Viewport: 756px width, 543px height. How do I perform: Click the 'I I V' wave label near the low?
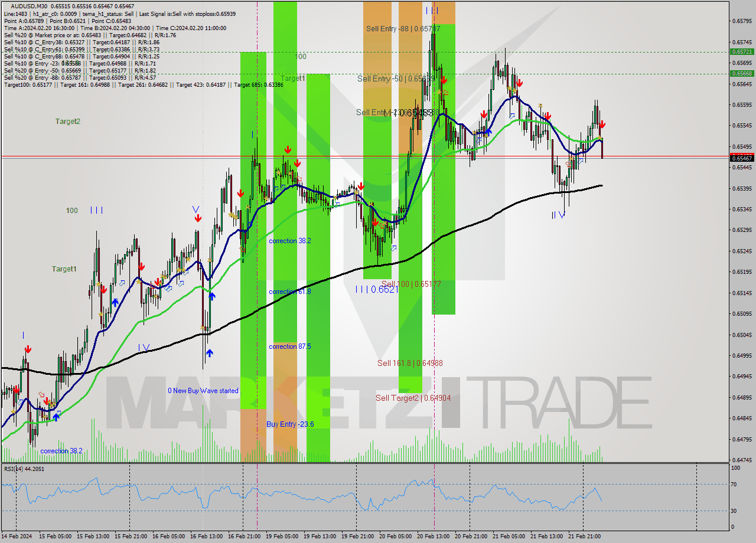558,215
